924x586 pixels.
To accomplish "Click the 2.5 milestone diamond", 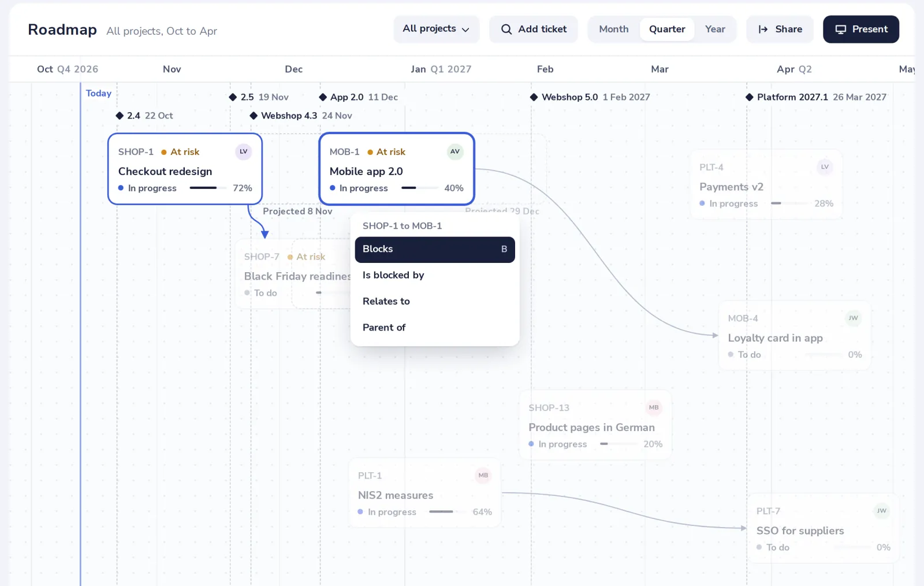I will (x=233, y=97).
